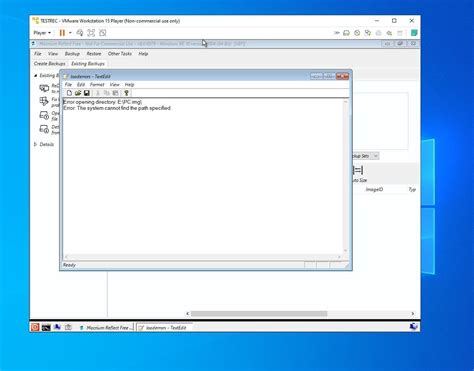Image resolution: width=474 pixels, height=371 pixels.
Task: Open Macrium Reflect View menu
Action: [x=53, y=54]
